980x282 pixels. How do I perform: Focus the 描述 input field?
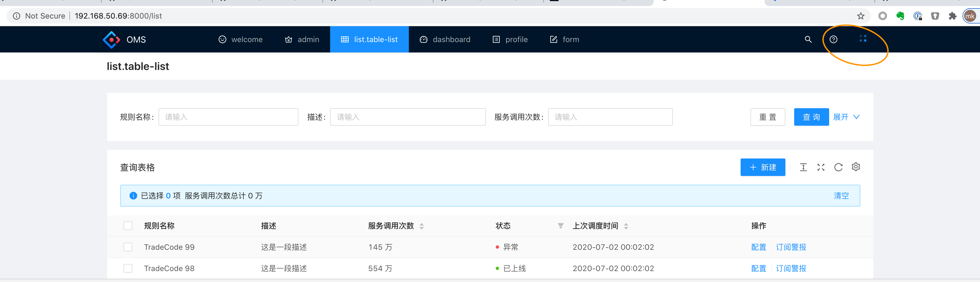pos(408,117)
